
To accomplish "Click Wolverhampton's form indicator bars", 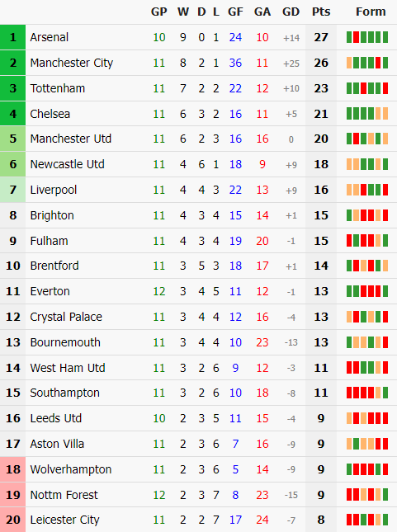I will tap(367, 469).
